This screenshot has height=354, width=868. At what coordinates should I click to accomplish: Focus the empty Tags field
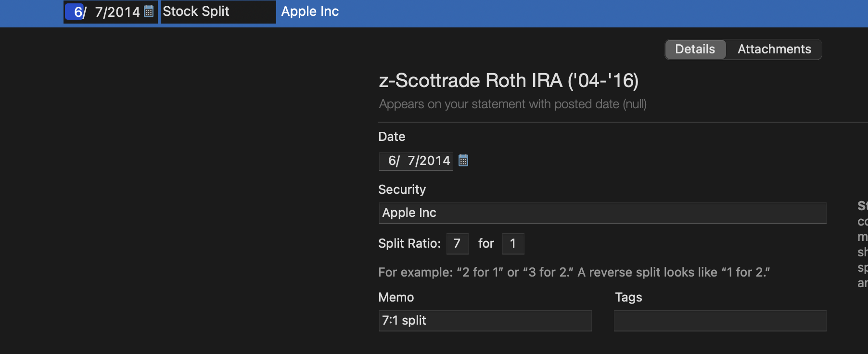click(720, 321)
